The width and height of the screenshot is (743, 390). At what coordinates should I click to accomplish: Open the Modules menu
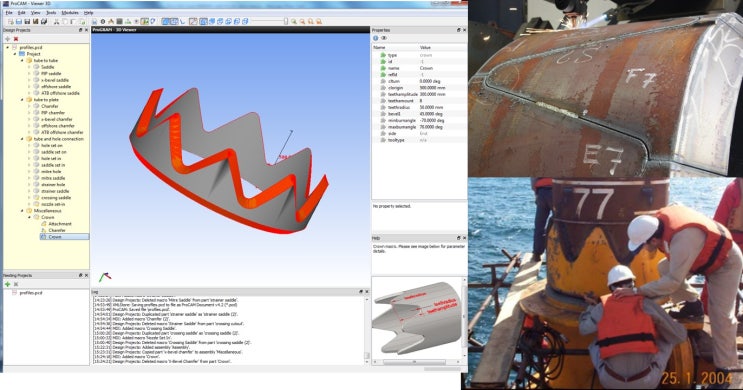click(x=70, y=13)
